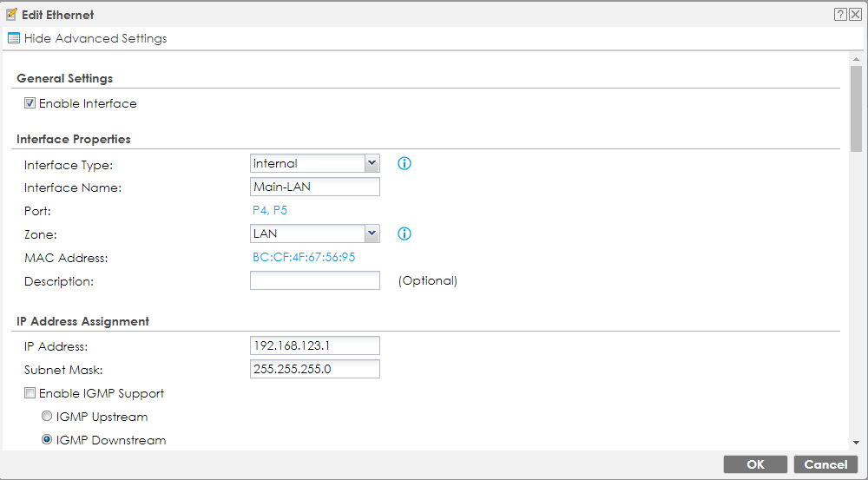Open the Interface Type dropdown
Image resolution: width=868 pixels, height=480 pixels.
372,163
